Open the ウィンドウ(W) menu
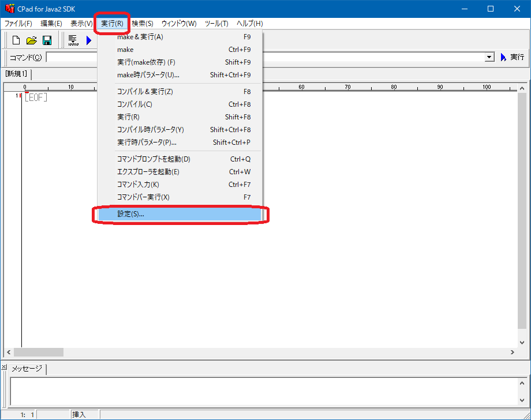This screenshot has height=420, width=531. [179, 23]
